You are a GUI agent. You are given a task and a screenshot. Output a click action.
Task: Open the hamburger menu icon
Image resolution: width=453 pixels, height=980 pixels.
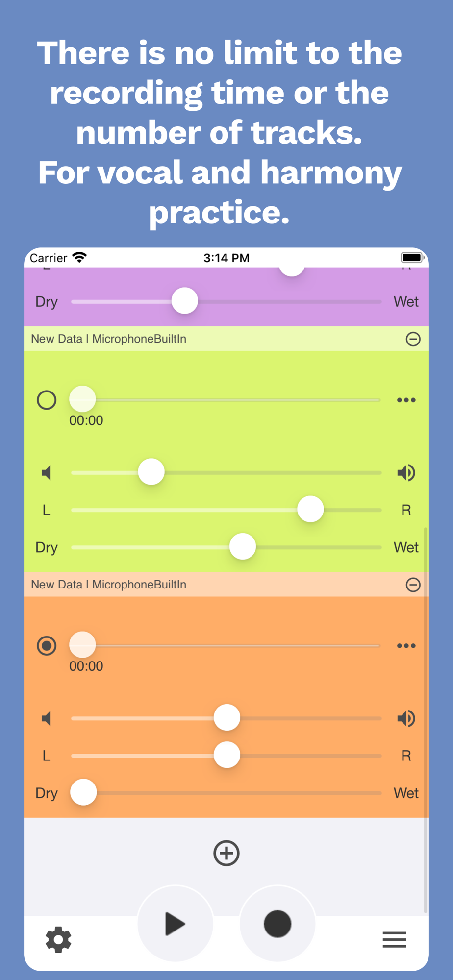[395, 939]
